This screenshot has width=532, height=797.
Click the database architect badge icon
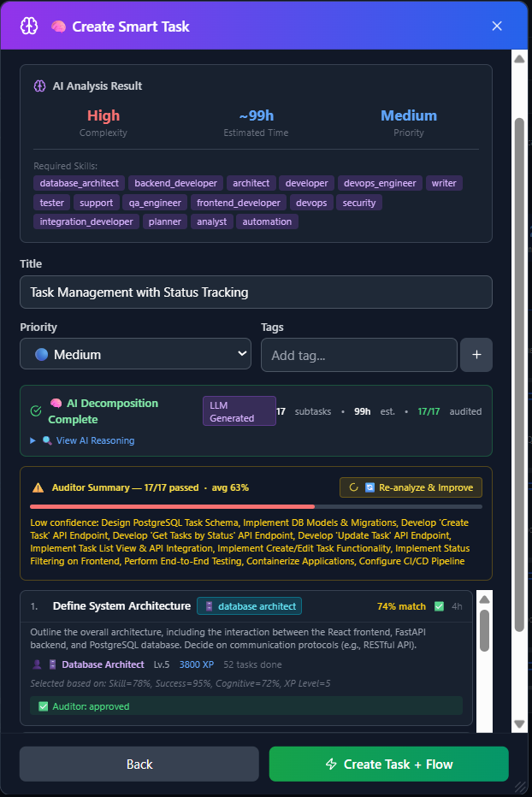pos(209,606)
